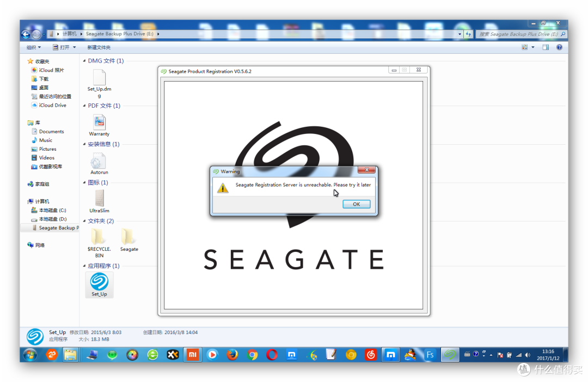Select the Set_Up.dmg file
Viewport: 588px width, 382px height.
click(x=100, y=83)
